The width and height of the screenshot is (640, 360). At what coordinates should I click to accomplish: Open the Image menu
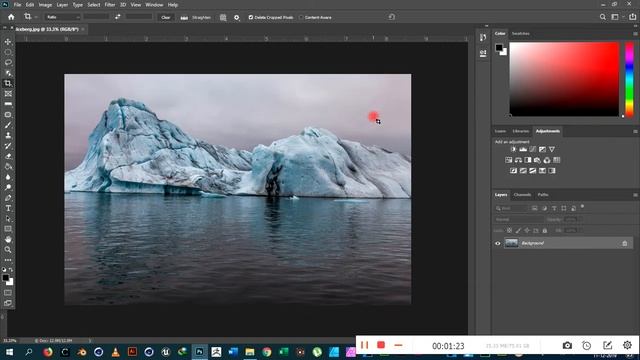tap(45, 5)
